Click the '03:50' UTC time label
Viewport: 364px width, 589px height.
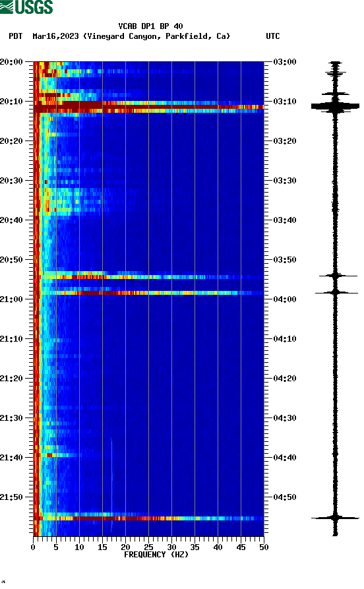pyautogui.click(x=285, y=260)
